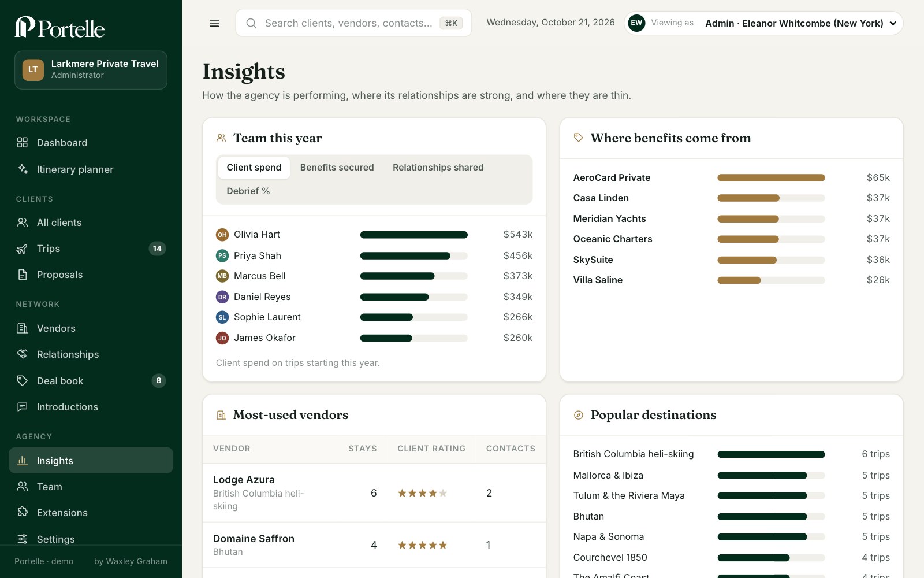The height and width of the screenshot is (578, 924).
Task: Click the Insights bar chart icon
Action: (23, 461)
